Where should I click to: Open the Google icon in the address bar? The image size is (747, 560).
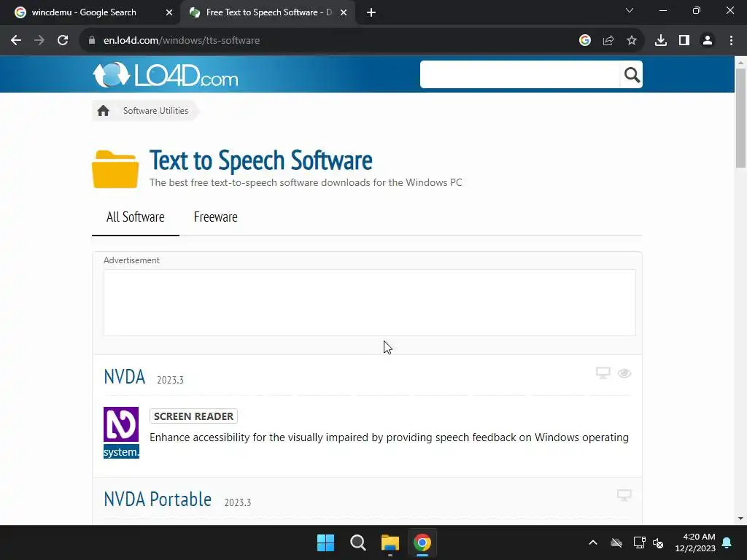585,41
